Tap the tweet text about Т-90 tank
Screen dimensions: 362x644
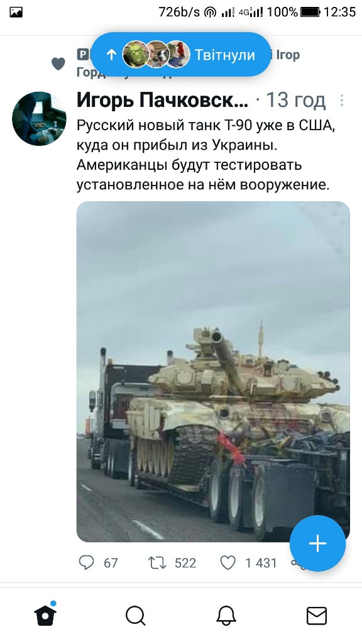click(x=206, y=155)
